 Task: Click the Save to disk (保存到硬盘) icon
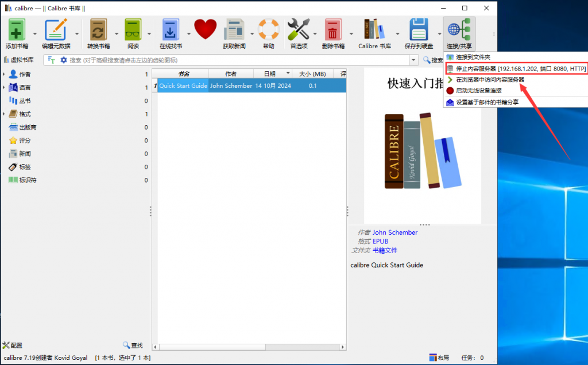pyautogui.click(x=419, y=30)
